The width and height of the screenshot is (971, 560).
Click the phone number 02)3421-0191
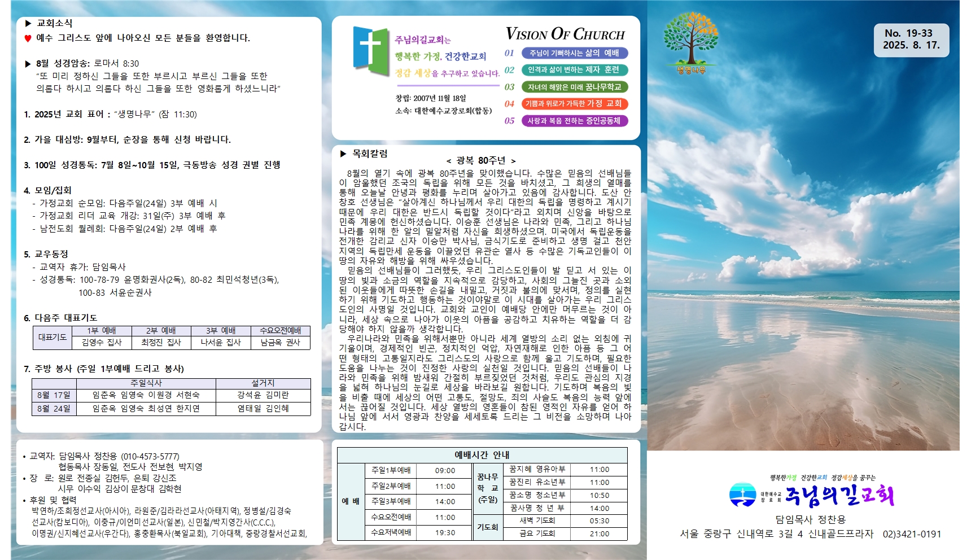911,534
